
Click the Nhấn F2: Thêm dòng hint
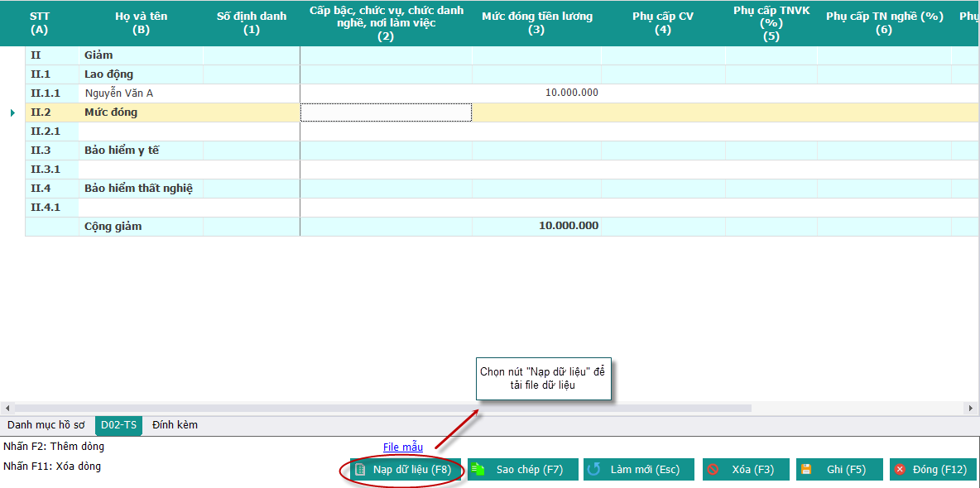[54, 446]
